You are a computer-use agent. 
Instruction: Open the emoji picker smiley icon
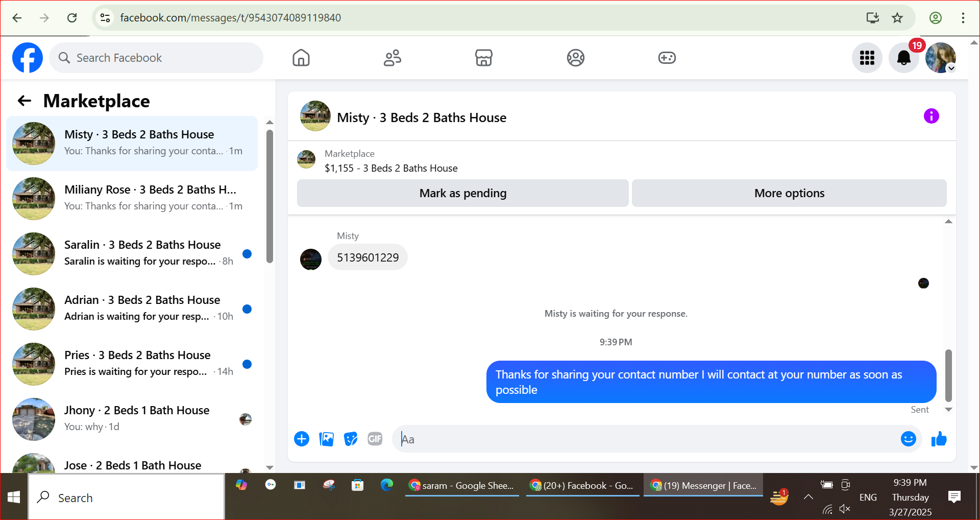(x=909, y=439)
